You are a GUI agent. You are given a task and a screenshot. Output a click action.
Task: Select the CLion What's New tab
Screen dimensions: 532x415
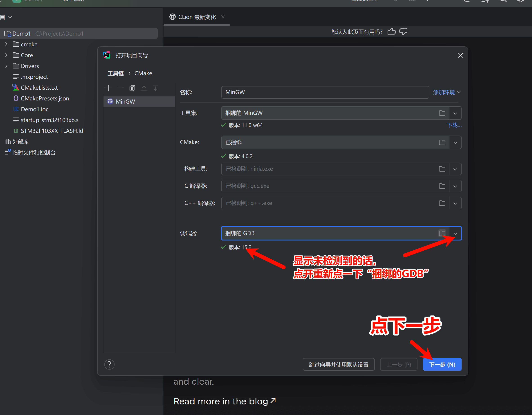(x=197, y=17)
